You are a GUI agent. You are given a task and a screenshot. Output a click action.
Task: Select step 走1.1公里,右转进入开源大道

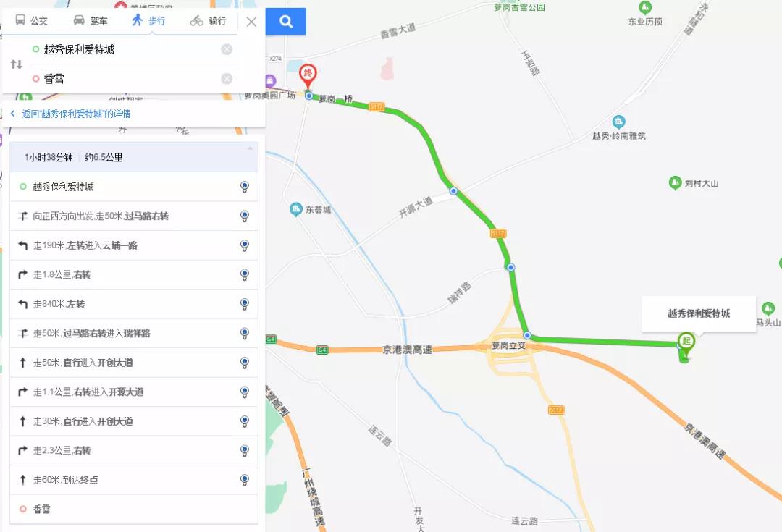point(134,392)
